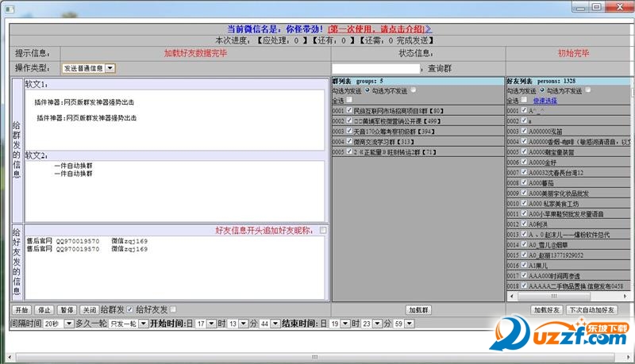Click the 加载好友数据完毕 status message
Viewport: 635px width, 364px height.
coord(195,53)
